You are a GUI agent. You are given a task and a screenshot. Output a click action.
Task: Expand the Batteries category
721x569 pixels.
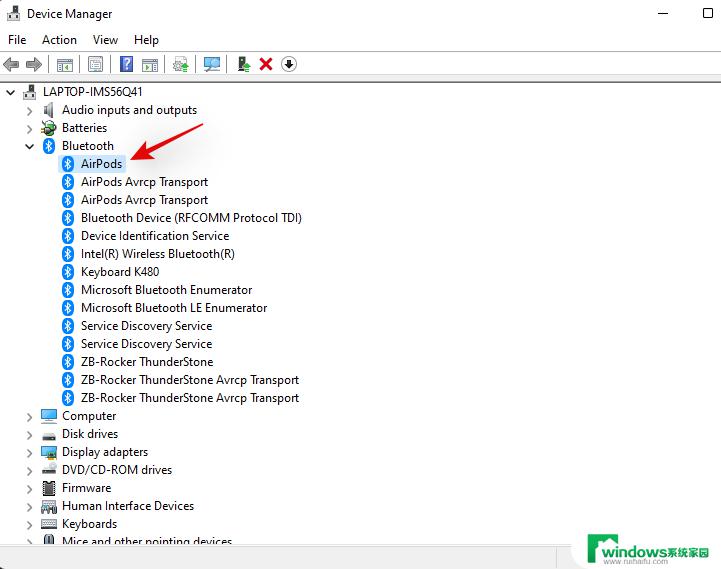(29, 129)
